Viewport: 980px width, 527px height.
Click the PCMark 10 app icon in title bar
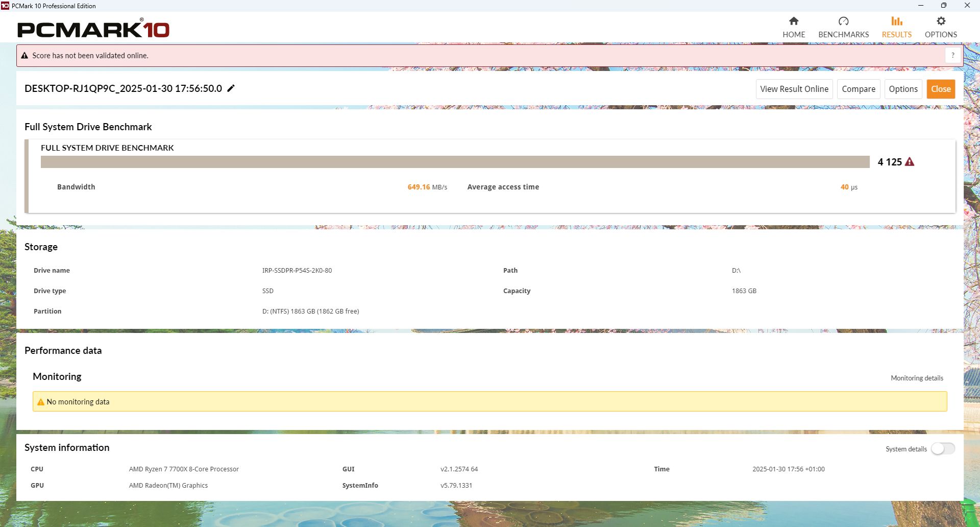(5, 6)
